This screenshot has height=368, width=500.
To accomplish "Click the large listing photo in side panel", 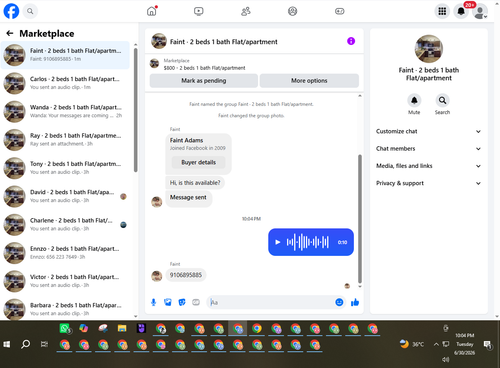I will click(x=429, y=49).
